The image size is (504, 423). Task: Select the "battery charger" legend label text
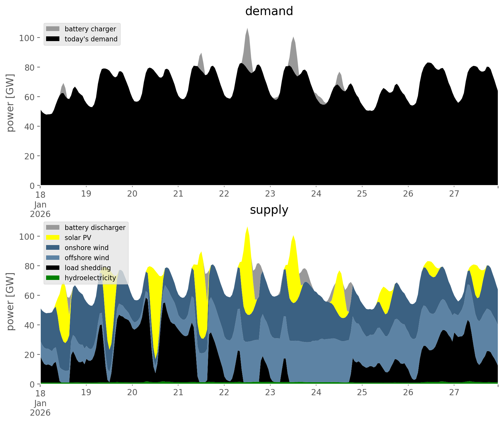[90, 29]
